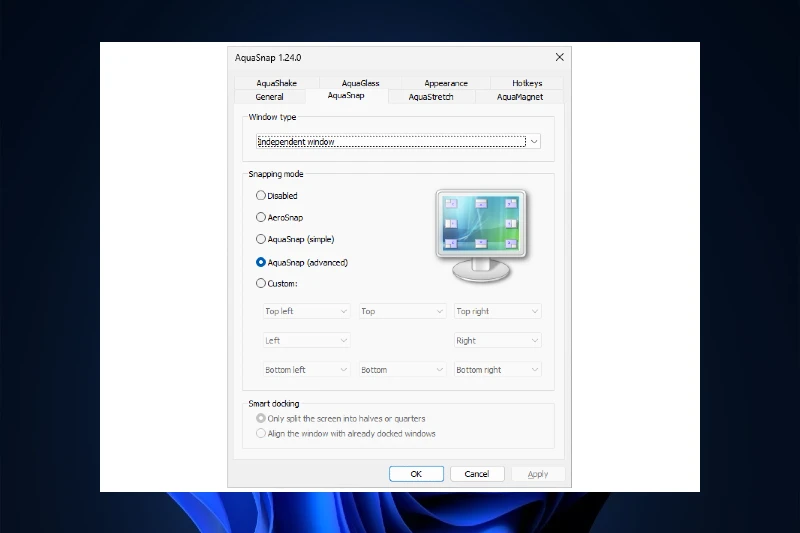Viewport: 800px width, 533px height.
Task: Open the Bottom right dropdown
Action: tap(497, 369)
